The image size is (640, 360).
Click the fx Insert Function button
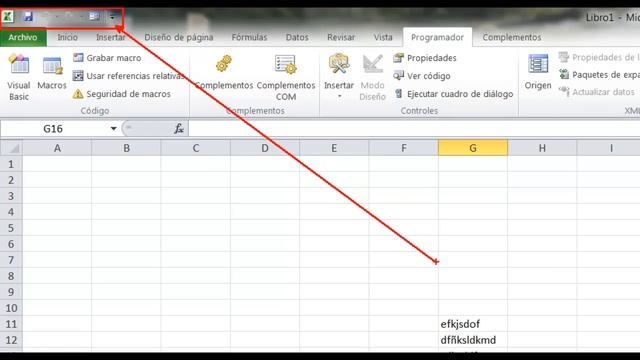click(179, 129)
